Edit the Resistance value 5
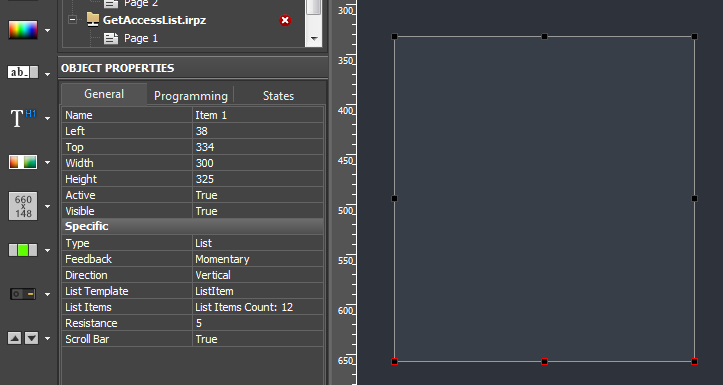This screenshot has width=723, height=385. point(258,323)
